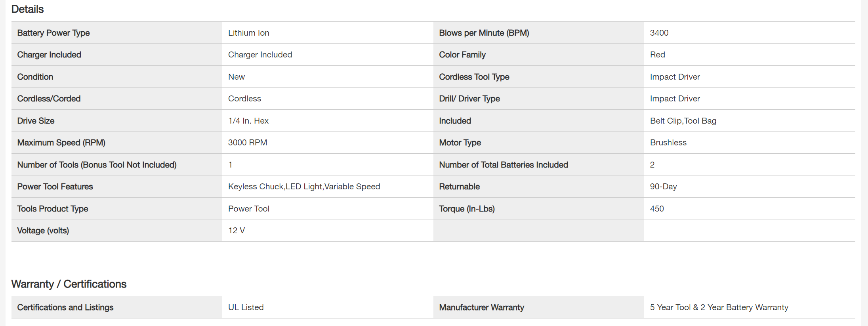Click the Warranty / Certifications heading
The width and height of the screenshot is (868, 326).
point(69,284)
